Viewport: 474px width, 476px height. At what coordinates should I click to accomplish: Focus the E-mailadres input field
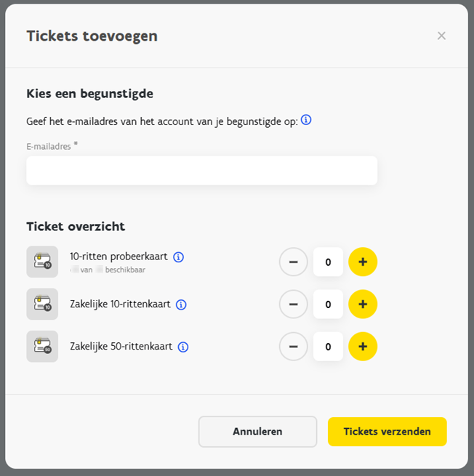pos(201,171)
